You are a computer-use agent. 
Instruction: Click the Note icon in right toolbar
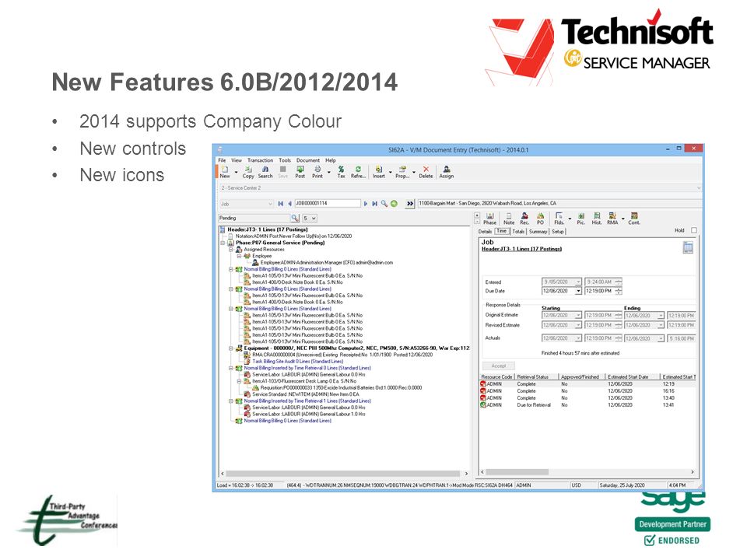point(509,219)
